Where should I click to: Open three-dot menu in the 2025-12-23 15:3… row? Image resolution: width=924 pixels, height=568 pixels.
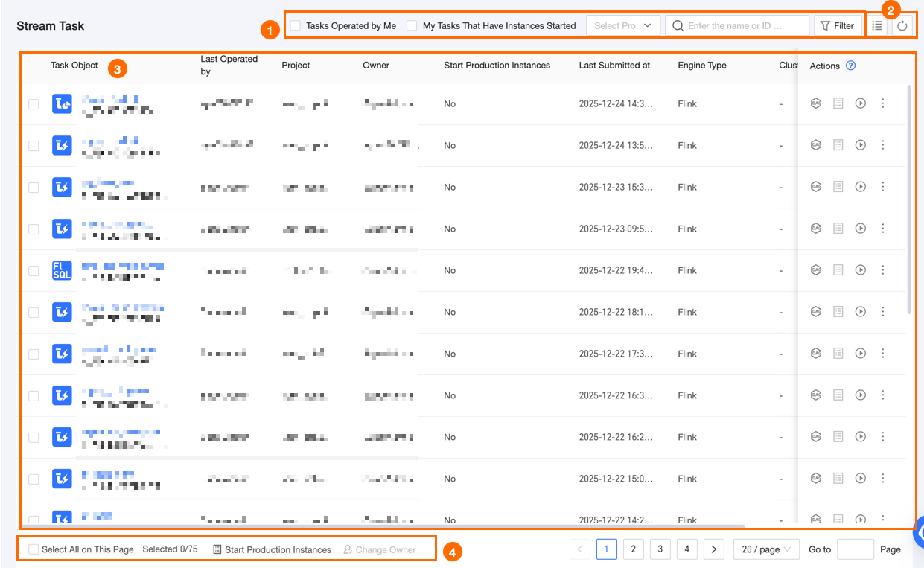pyautogui.click(x=883, y=187)
